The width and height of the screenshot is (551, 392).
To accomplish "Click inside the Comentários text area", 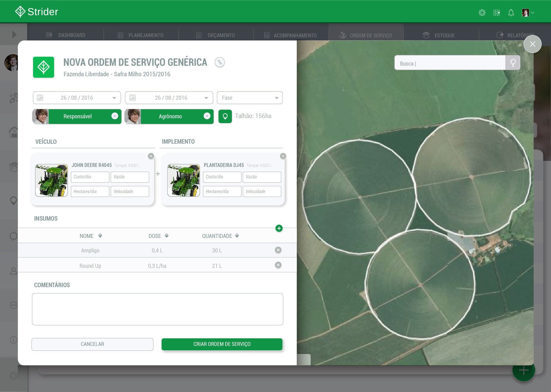I will (x=158, y=309).
